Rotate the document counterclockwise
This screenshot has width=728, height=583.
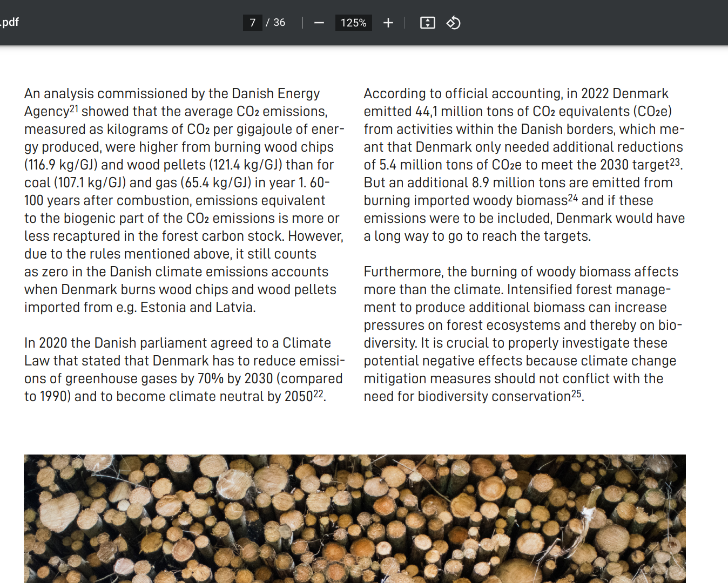pos(453,23)
